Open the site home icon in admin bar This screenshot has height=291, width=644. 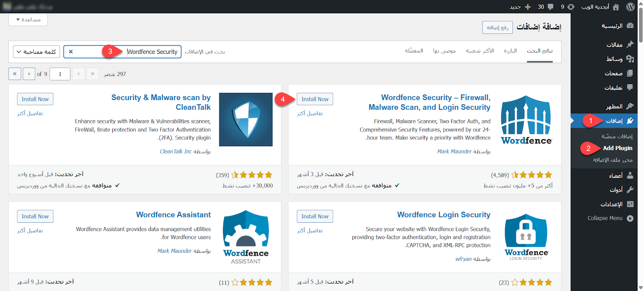[x=616, y=7]
